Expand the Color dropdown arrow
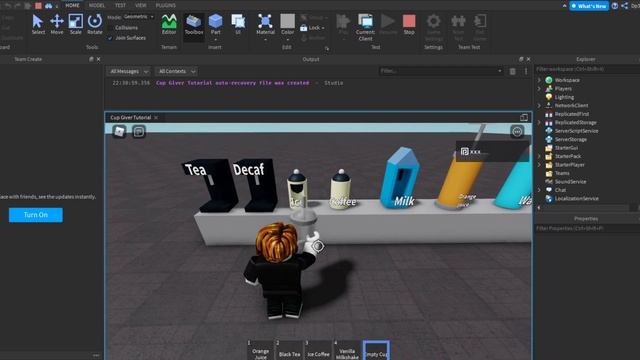The image size is (640, 360). click(287, 40)
